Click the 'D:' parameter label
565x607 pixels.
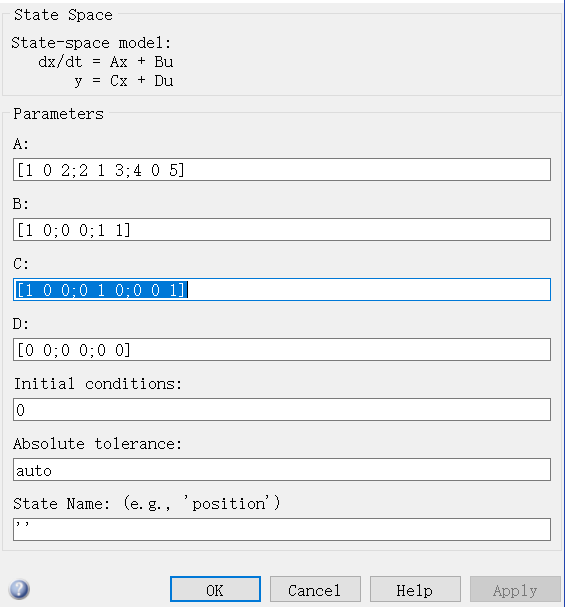pos(21,324)
